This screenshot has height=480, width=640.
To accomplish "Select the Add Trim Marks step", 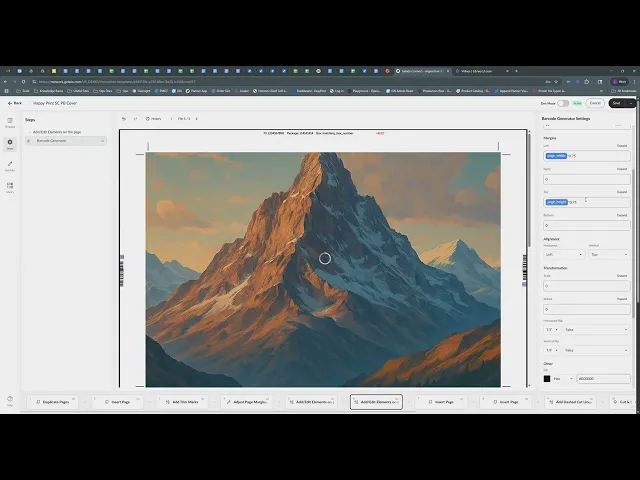I will coord(182,402).
